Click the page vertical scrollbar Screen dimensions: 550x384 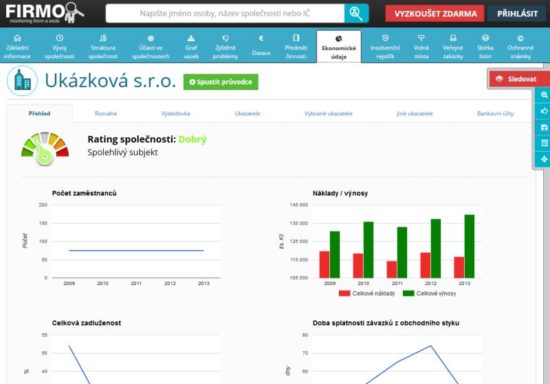tap(547, 224)
